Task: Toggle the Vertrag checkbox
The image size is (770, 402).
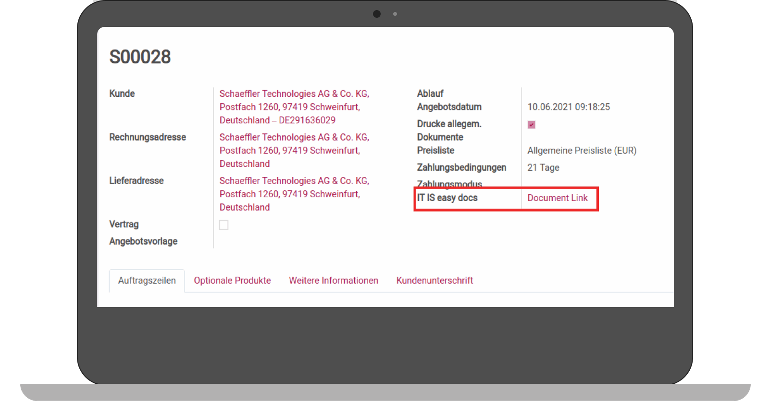Action: [224, 225]
